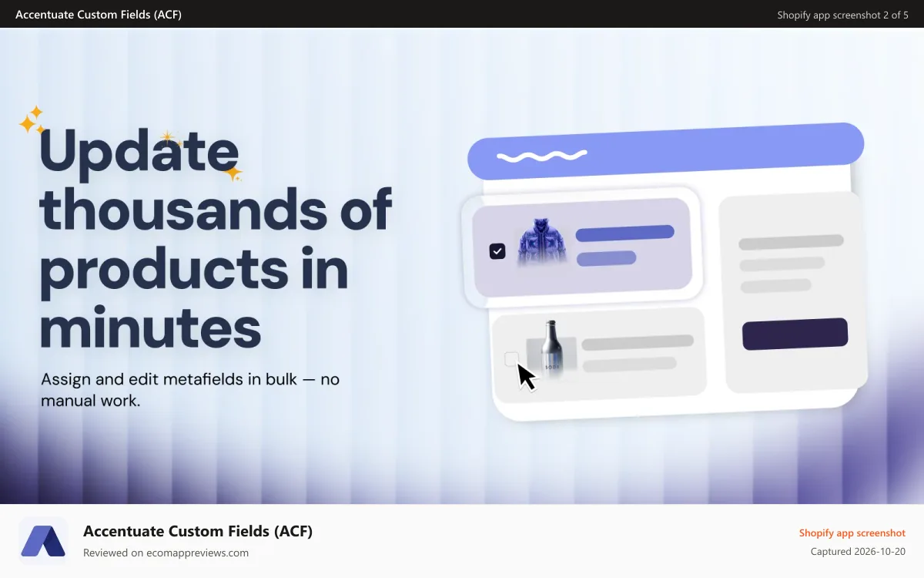Click the purple header bar with squiggle

[665, 151]
